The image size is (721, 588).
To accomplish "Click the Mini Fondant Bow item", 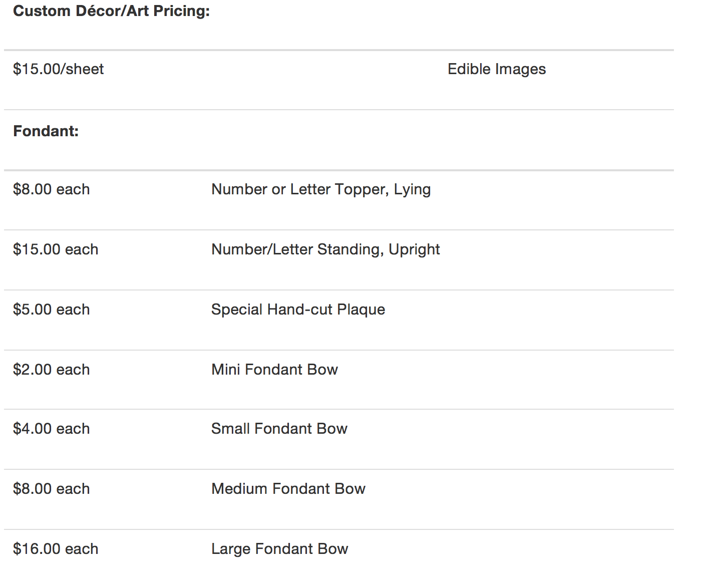I will pyautogui.click(x=274, y=370).
